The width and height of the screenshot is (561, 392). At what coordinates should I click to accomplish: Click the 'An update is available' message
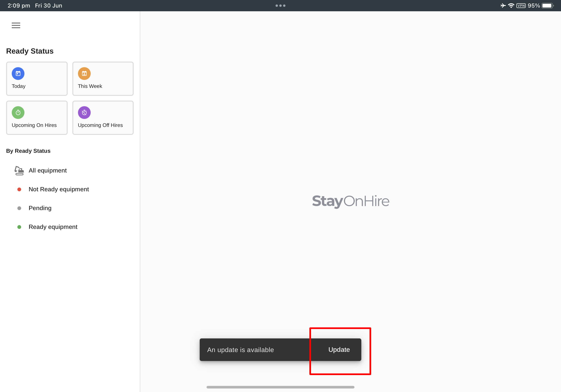tap(240, 350)
